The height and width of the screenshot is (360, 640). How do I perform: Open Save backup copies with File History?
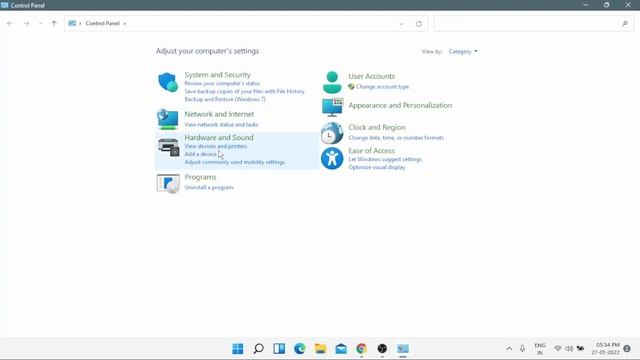(244, 91)
